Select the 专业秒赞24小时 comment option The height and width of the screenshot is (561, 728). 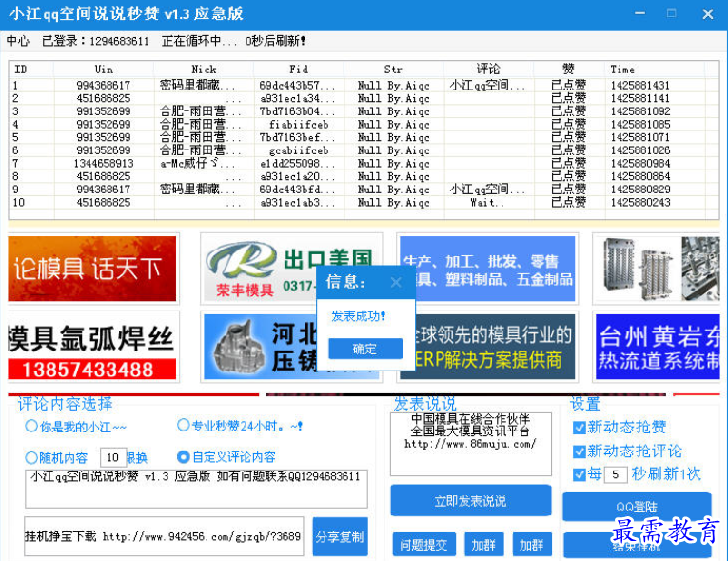tap(240, 426)
